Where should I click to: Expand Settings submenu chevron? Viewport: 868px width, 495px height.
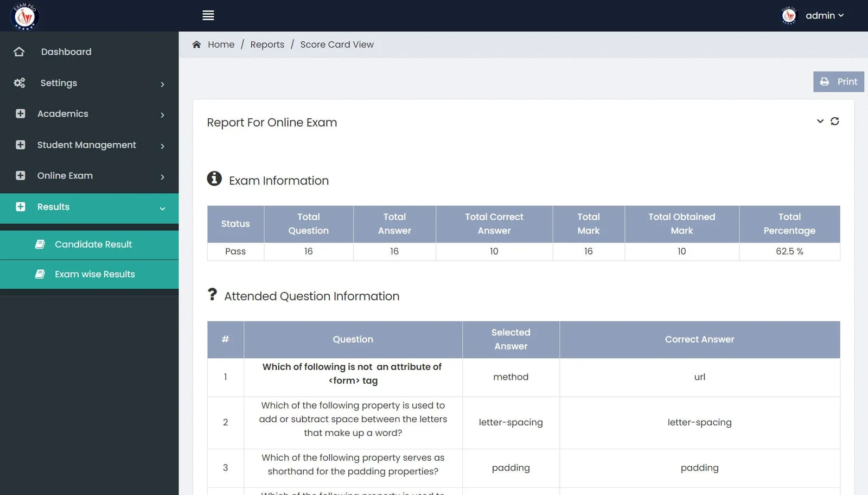pos(162,84)
